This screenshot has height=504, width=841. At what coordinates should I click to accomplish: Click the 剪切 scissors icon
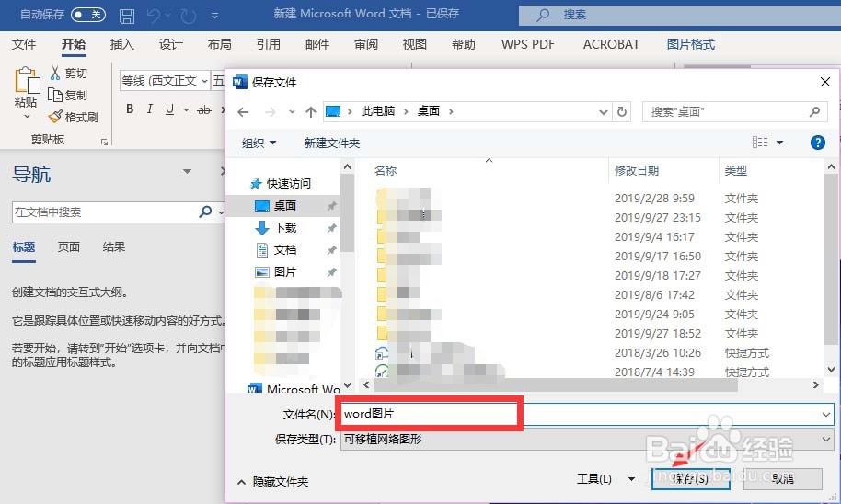(x=55, y=74)
